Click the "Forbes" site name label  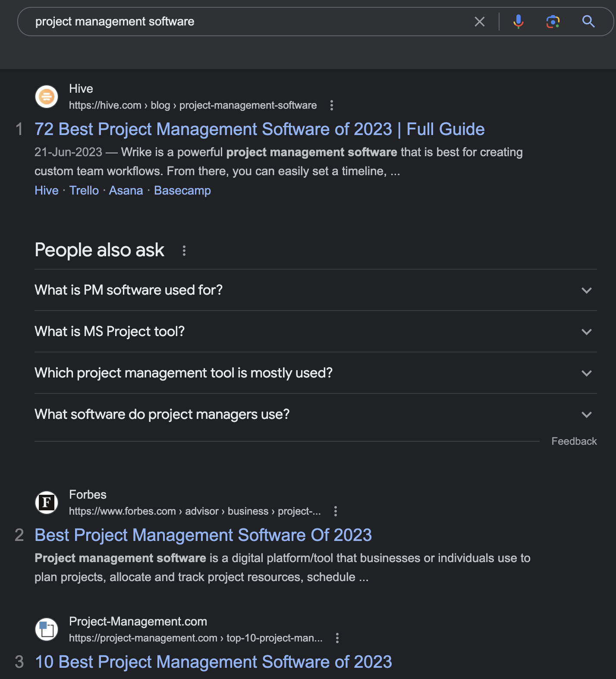click(x=88, y=494)
